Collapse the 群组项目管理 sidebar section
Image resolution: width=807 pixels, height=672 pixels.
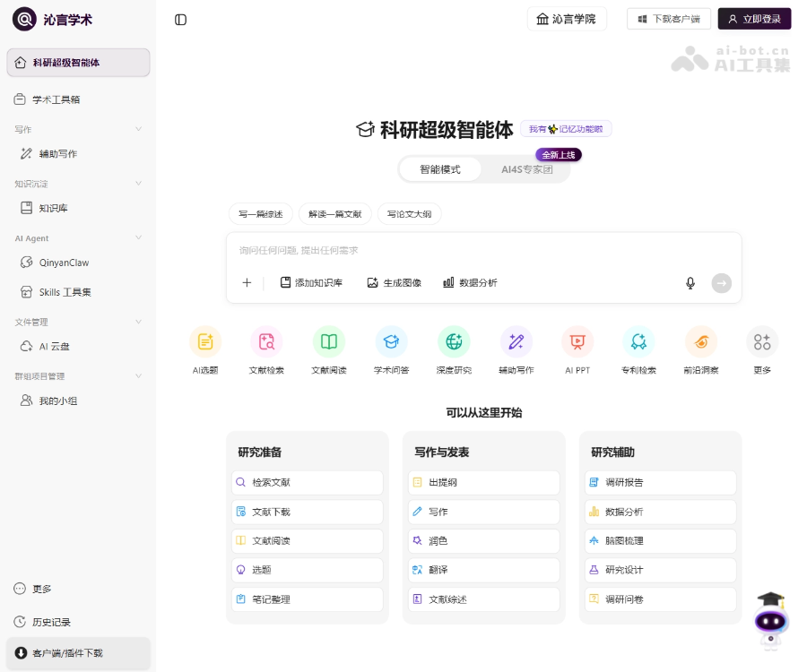click(x=138, y=375)
